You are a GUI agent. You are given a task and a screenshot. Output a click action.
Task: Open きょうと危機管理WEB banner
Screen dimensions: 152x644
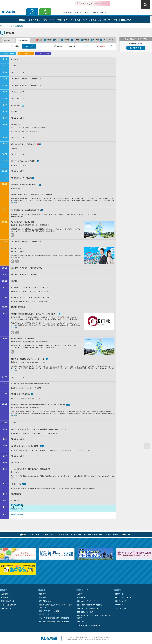click(134, 554)
